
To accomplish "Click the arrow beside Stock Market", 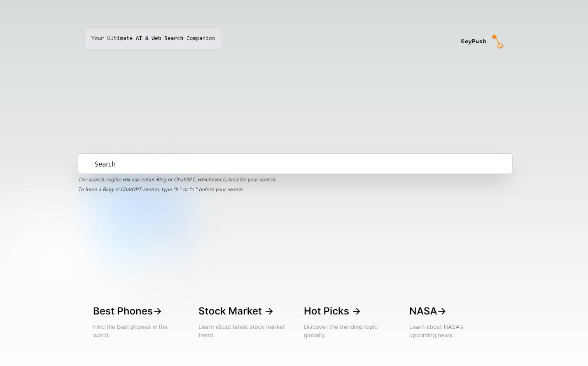I will 269,311.
